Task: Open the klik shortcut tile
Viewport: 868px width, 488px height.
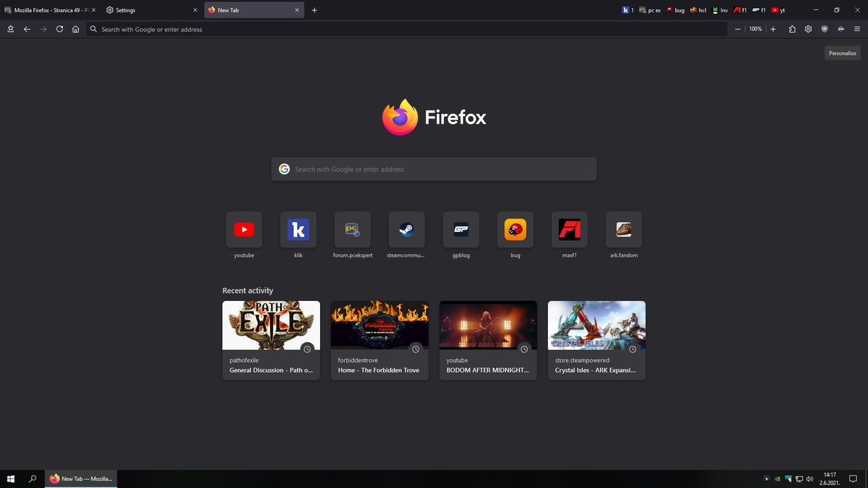Action: pos(298,230)
